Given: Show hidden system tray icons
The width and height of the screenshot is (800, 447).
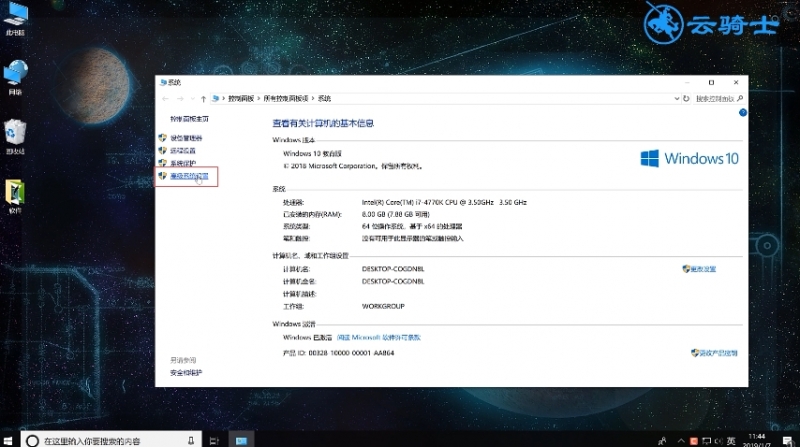Looking at the screenshot, I should [x=681, y=441].
